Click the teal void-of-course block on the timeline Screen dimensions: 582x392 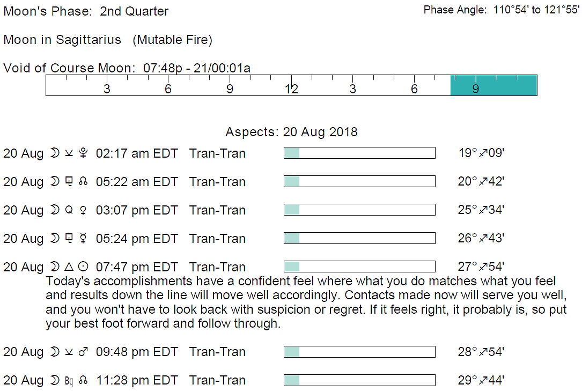[493, 86]
